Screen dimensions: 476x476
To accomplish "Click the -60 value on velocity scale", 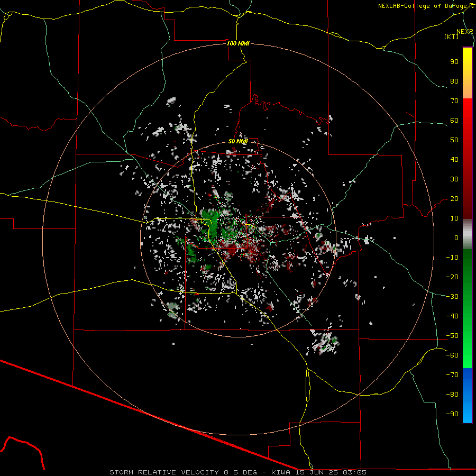I will [x=452, y=355].
